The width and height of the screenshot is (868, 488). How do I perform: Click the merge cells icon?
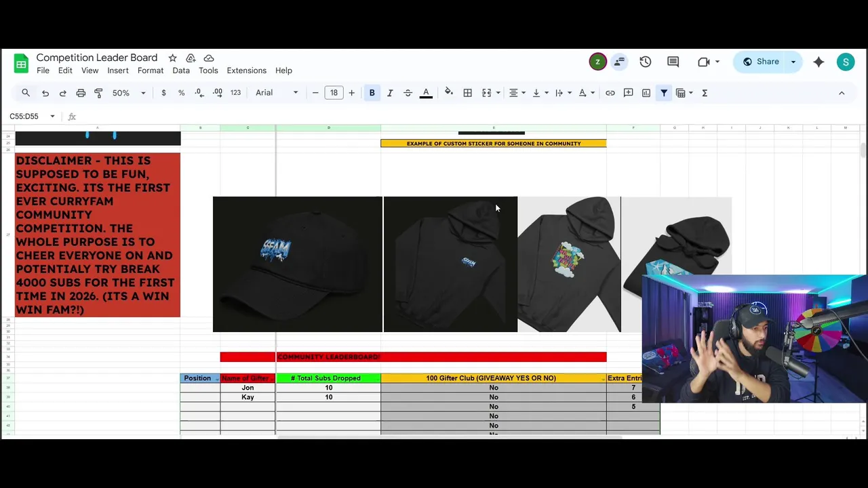[x=486, y=93]
